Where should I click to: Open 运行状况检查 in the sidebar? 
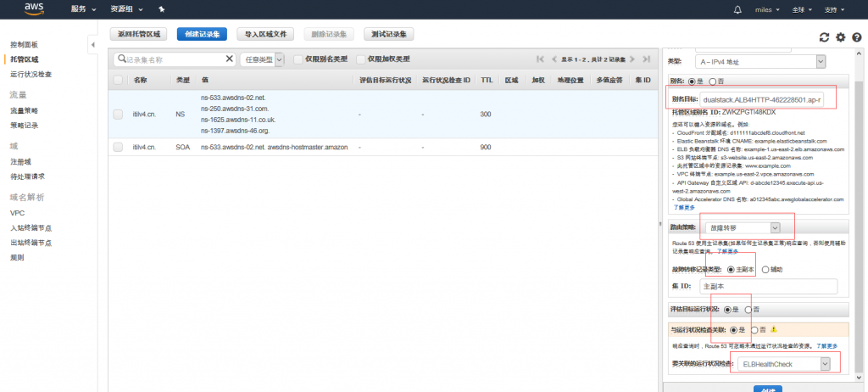[31, 75]
